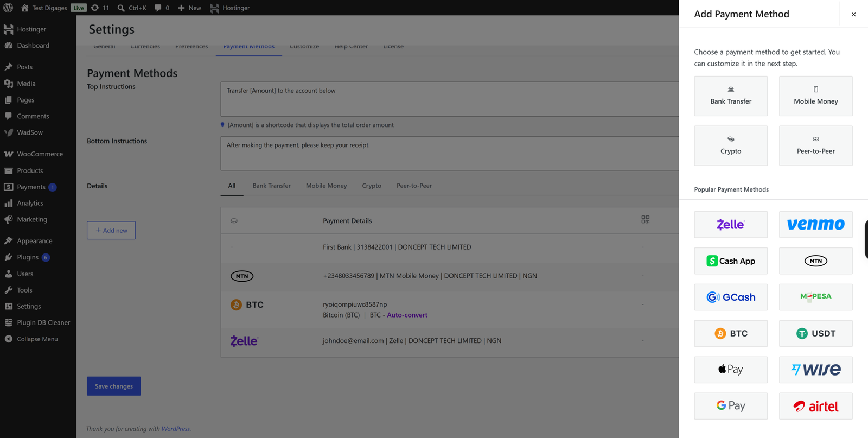Viewport: 868px width, 438px height.
Task: Choose the BTC payment method in panel
Action: [731, 333]
